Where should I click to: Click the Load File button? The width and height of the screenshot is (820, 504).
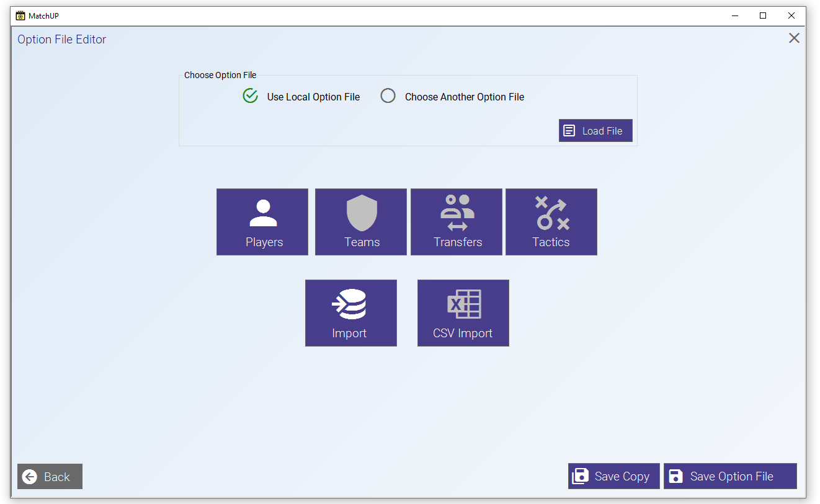click(595, 131)
